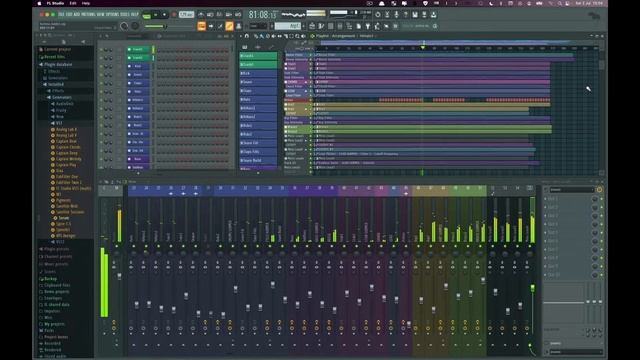This screenshot has width=640, height=360.
Task: Click the master track fader in mixer
Action: point(119,276)
